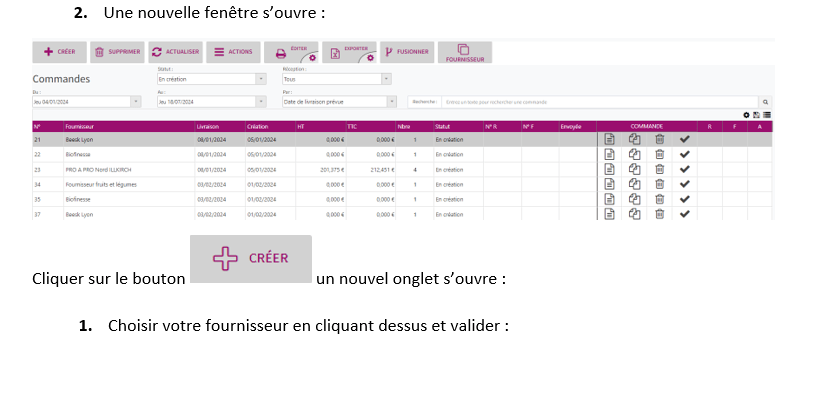824x394 pixels.
Task: Select the Fournisseur fruits et légumes cell
Action: (129, 184)
